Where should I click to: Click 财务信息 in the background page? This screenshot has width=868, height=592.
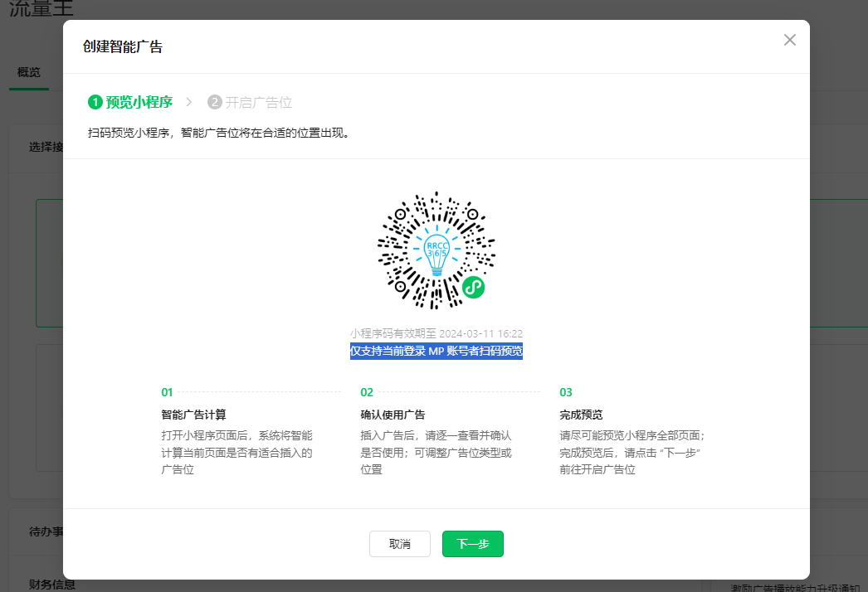tap(52, 585)
